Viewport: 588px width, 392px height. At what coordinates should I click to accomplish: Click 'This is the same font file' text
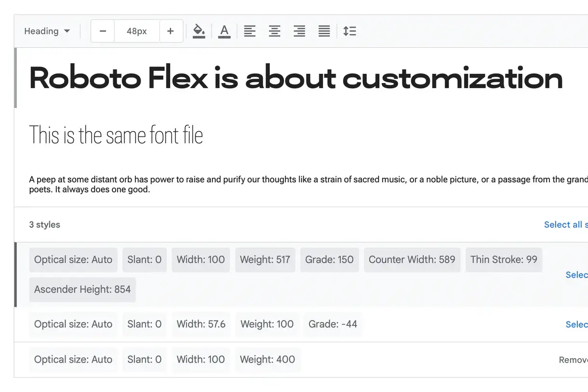116,135
